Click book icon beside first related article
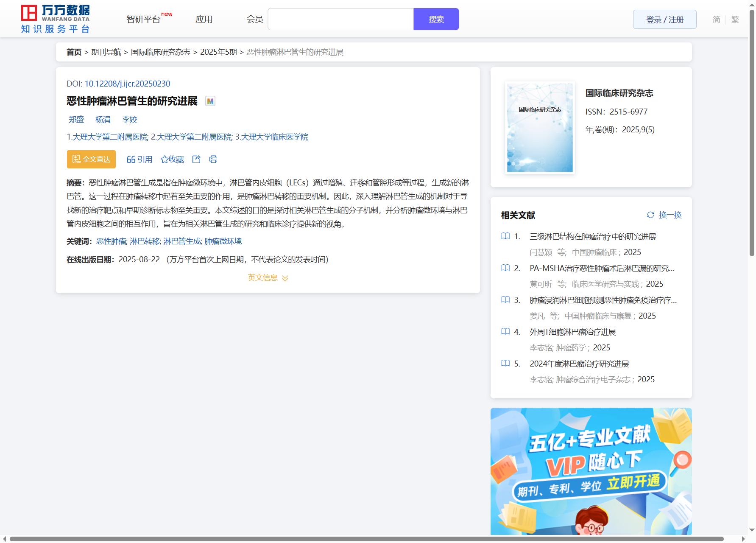756x543 pixels. click(505, 236)
